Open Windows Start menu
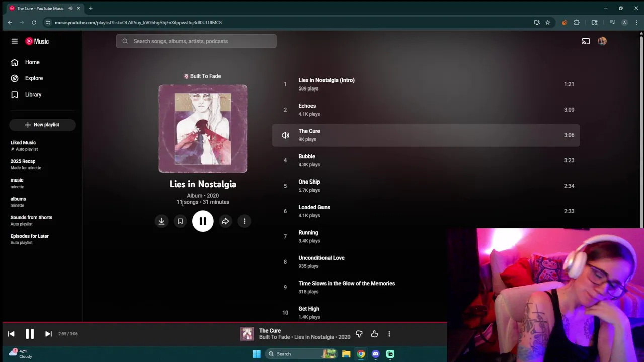The height and width of the screenshot is (362, 644). click(257, 354)
